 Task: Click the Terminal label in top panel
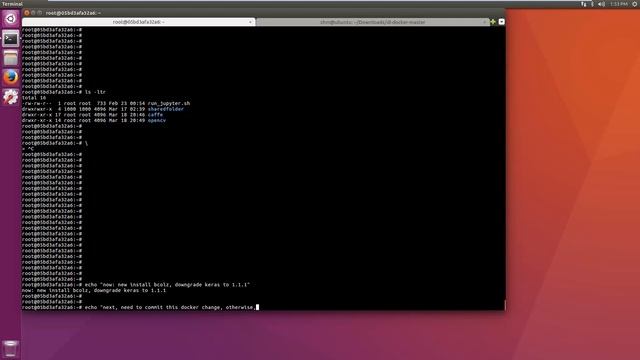tap(13, 4)
